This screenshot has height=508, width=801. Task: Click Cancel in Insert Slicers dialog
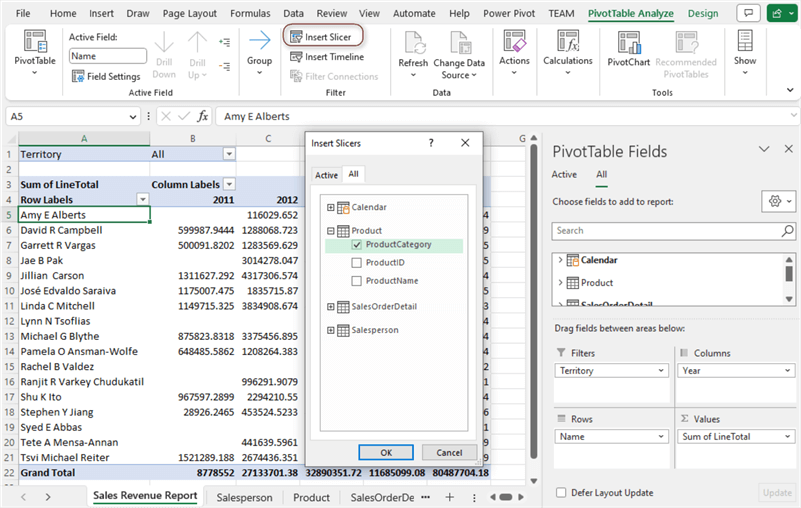(449, 452)
